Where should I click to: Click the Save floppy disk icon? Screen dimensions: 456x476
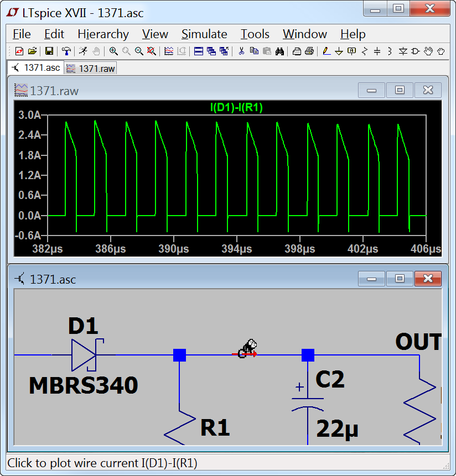click(49, 51)
